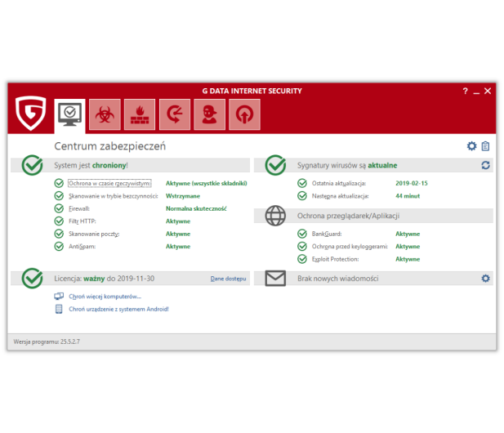Close the G DATA Internet Security window
The height and width of the screenshot is (433, 504).
tap(488, 91)
